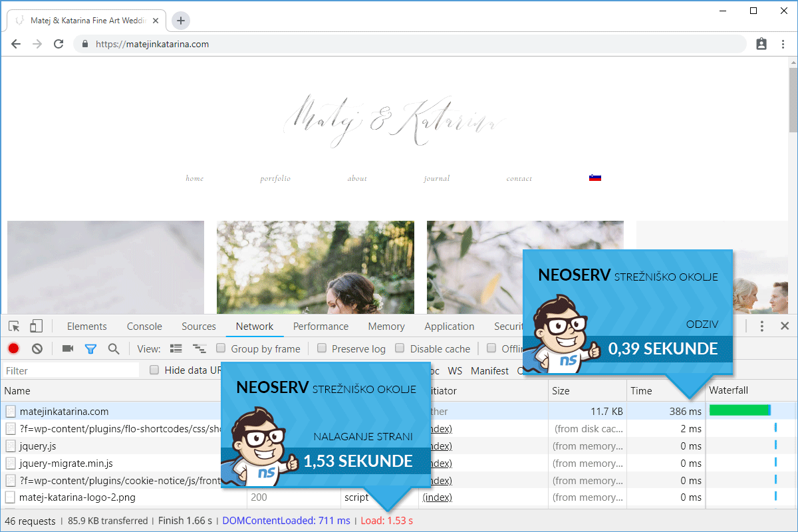The image size is (798, 532).
Task: Switch to the Console tab
Action: pyautogui.click(x=144, y=327)
